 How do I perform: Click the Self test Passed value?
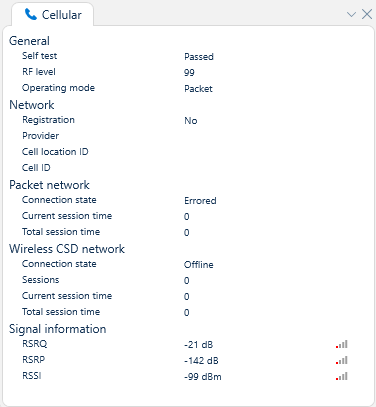[199, 57]
